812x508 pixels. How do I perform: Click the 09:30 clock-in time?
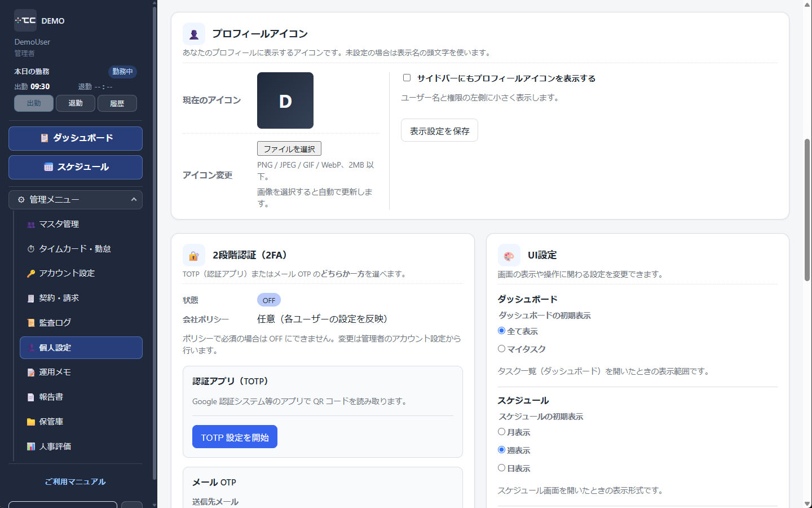pyautogui.click(x=40, y=86)
